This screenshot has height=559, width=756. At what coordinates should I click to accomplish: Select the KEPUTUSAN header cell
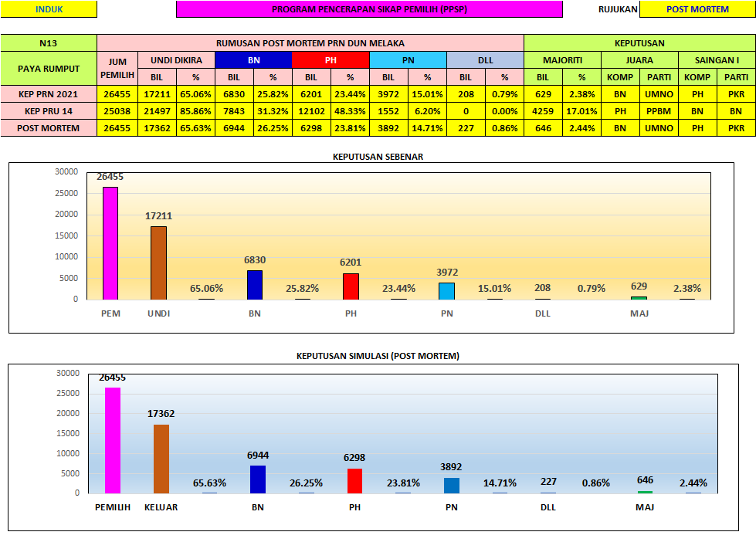coord(639,43)
